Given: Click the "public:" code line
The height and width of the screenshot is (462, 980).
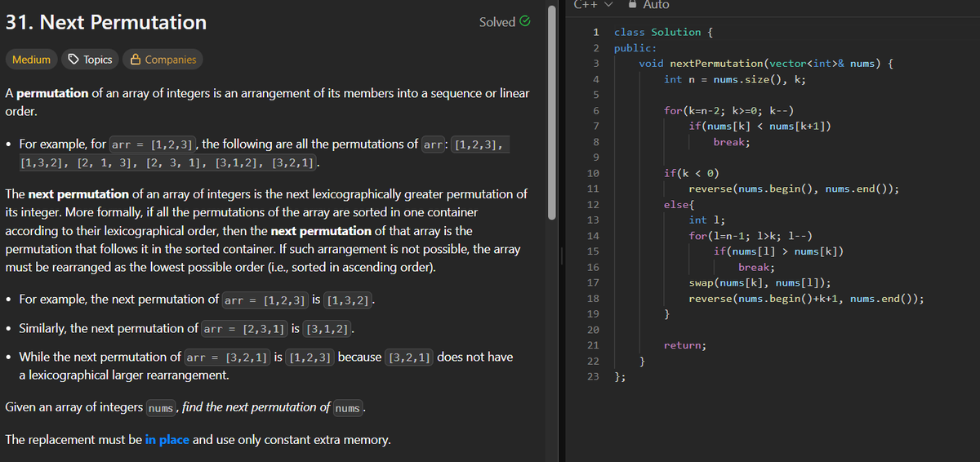Looking at the screenshot, I should coord(635,47).
